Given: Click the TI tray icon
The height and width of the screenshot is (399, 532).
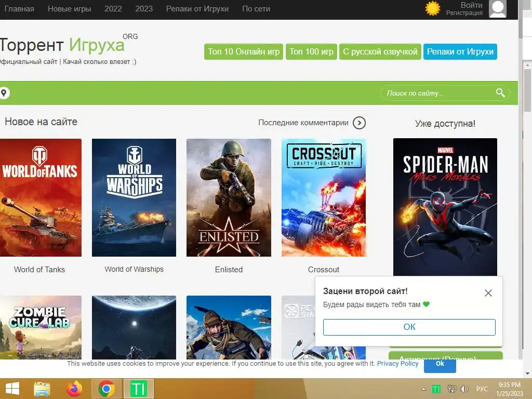Looking at the screenshot, I should click(x=436, y=389).
